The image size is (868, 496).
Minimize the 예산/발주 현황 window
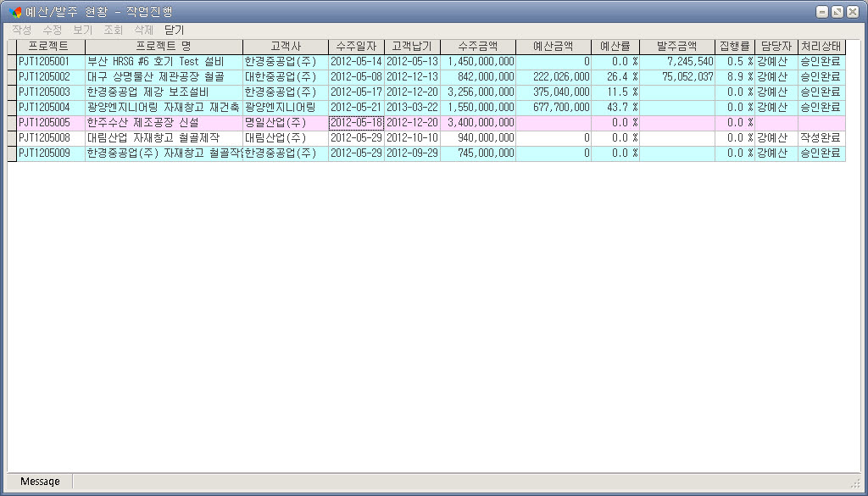(x=822, y=12)
